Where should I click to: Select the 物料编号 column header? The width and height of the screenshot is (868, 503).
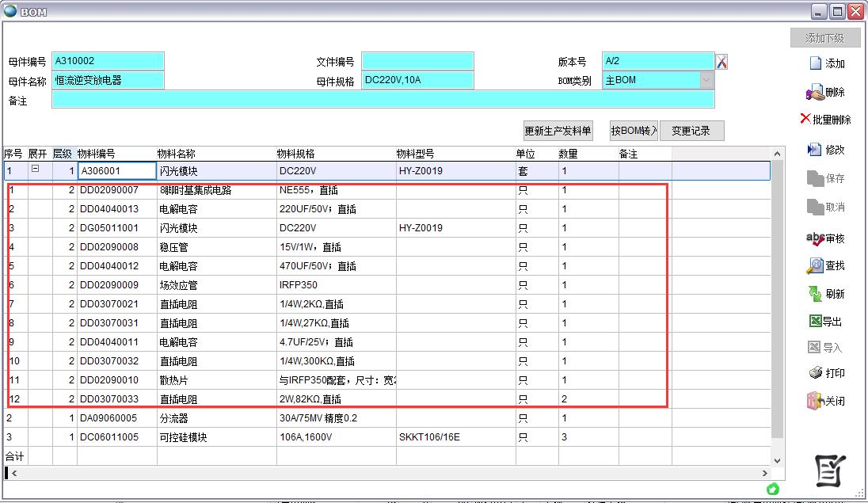(97, 154)
